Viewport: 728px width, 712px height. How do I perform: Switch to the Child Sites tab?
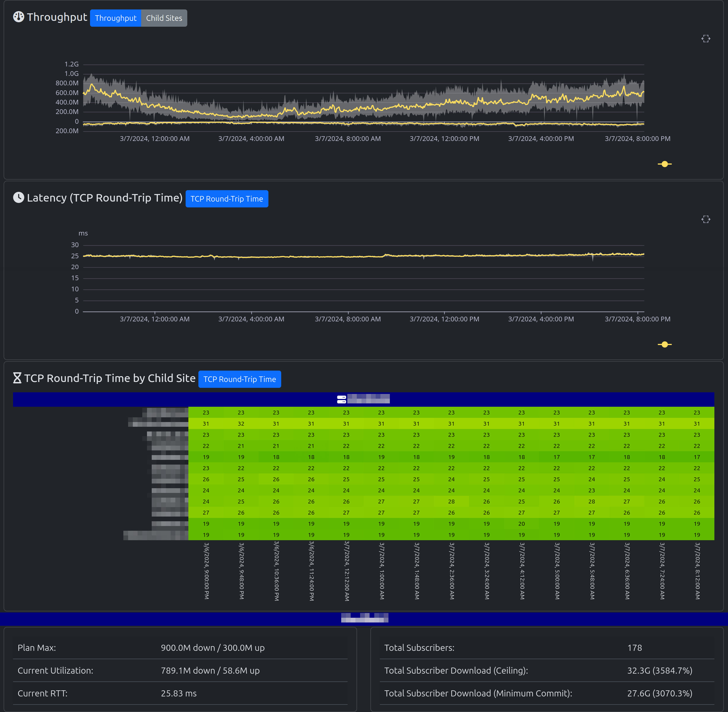[x=164, y=18]
